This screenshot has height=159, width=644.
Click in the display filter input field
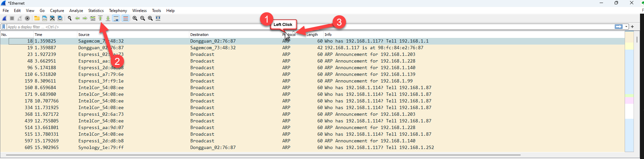click(x=300, y=27)
